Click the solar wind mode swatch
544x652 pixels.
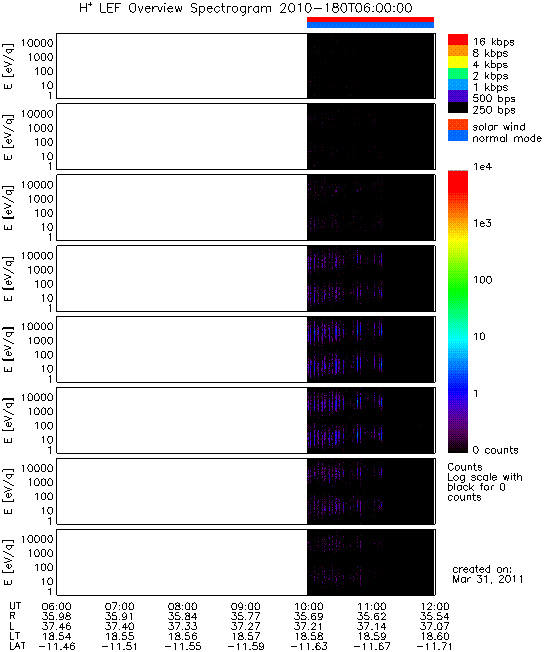point(458,125)
